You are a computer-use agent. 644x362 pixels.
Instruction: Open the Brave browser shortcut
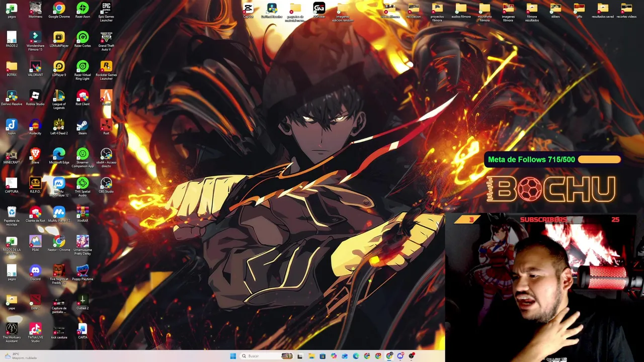pyautogui.click(x=35, y=156)
